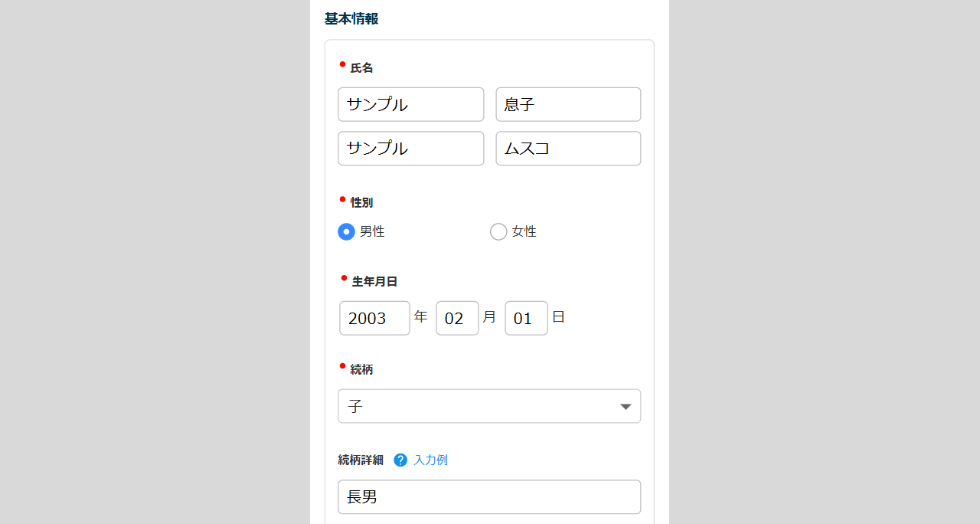Image resolution: width=980 pixels, height=524 pixels.
Task: Click the 年 unit label after 2003
Action: [421, 316]
